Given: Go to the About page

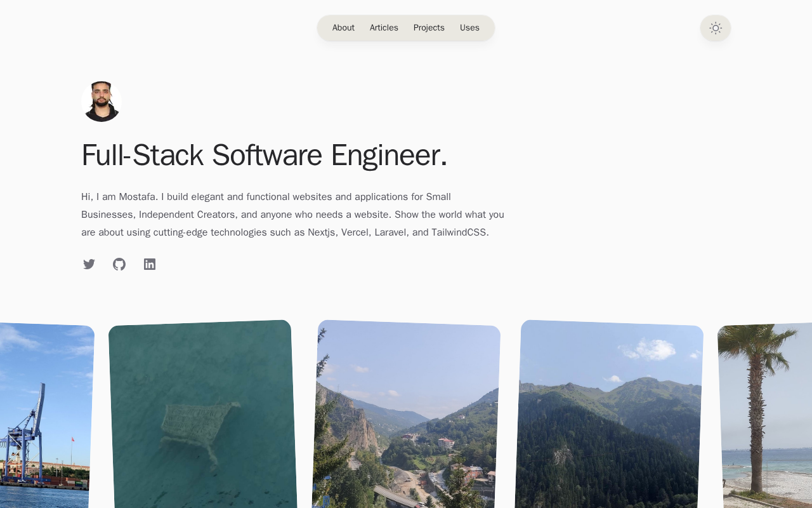Looking at the screenshot, I should point(343,28).
